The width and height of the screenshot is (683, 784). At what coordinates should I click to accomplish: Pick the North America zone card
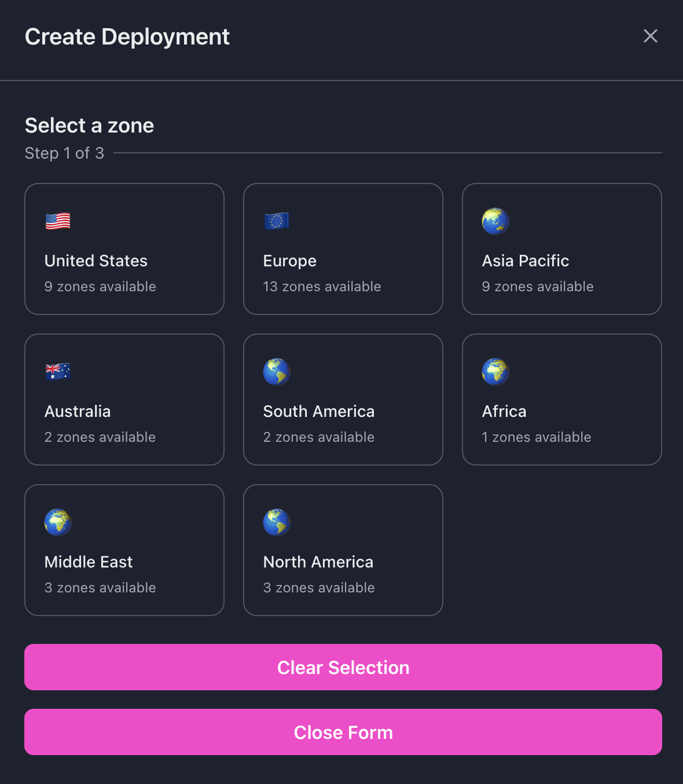(x=343, y=550)
